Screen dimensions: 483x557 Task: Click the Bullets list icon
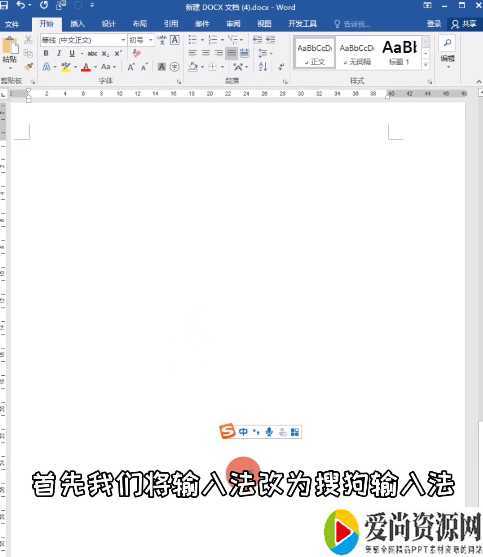coord(192,39)
